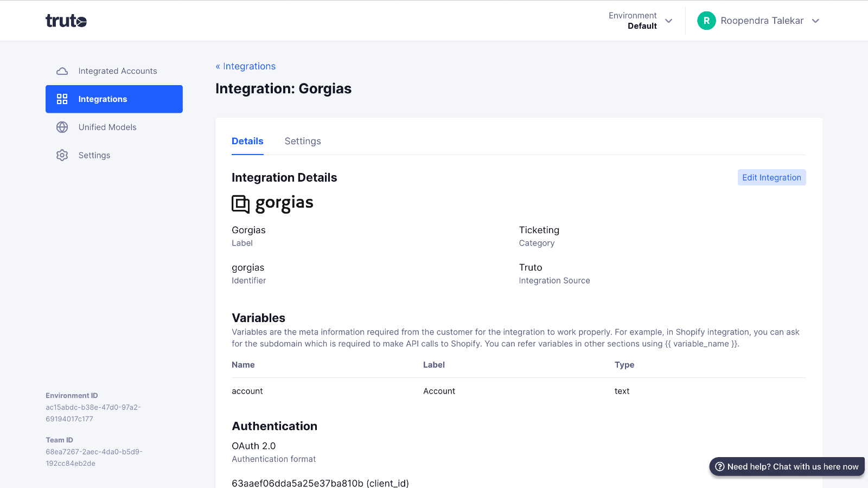
Task: Open the chat with 'Need help?' banner
Action: (787, 466)
